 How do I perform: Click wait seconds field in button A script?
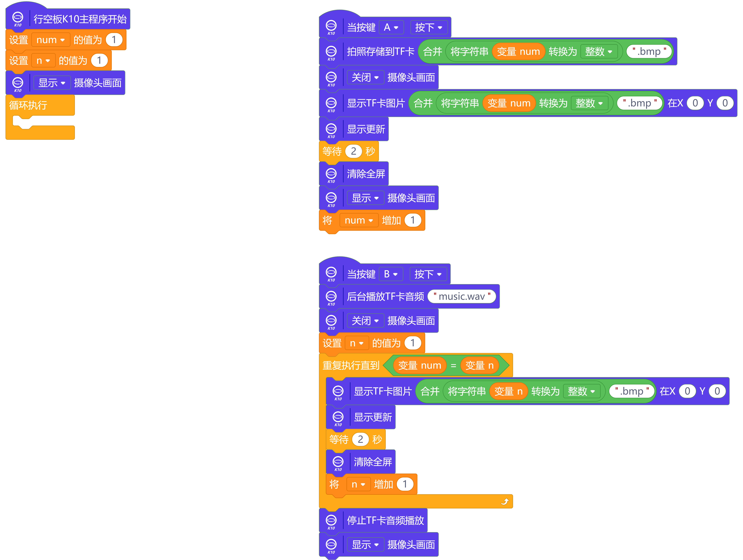tap(353, 151)
